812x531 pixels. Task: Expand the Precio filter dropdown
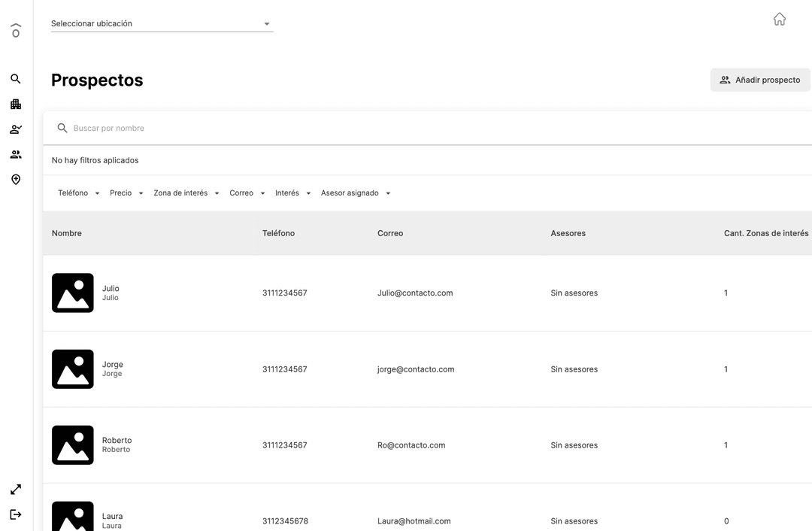tap(126, 193)
